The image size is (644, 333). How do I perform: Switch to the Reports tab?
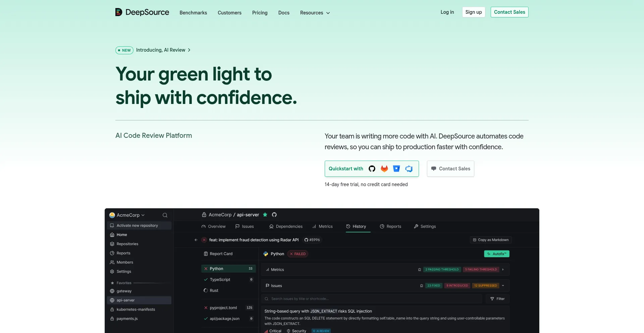coord(390,226)
